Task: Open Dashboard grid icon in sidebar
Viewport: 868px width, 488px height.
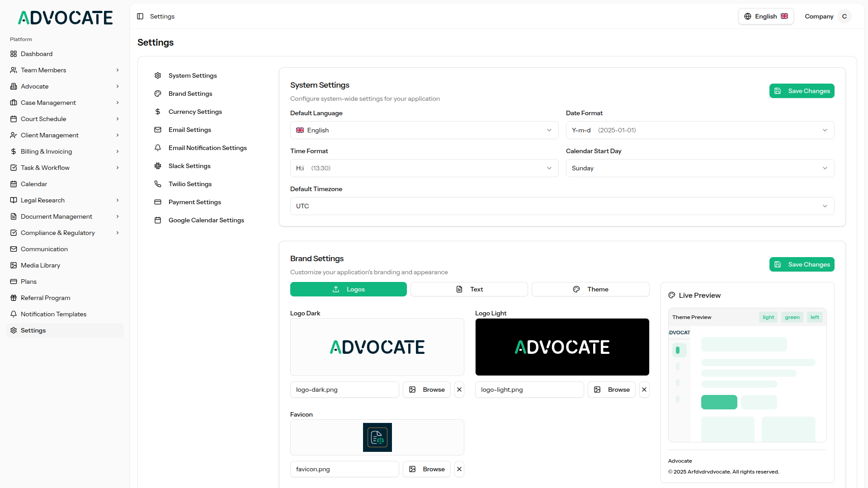Action: (14, 54)
